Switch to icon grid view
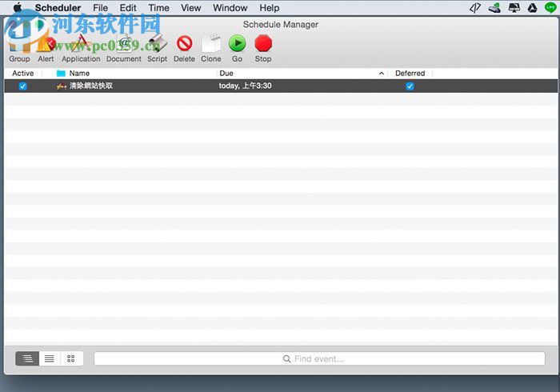 coord(71,358)
